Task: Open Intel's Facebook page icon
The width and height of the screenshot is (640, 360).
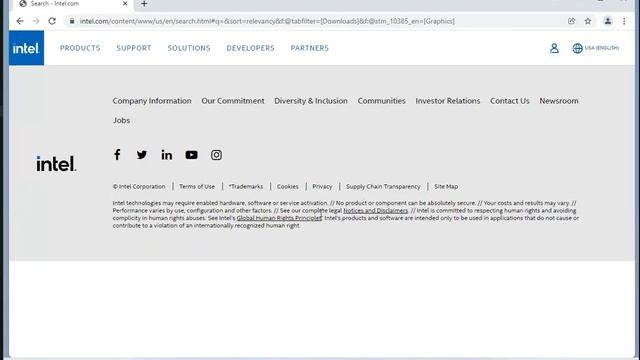Action: point(117,155)
